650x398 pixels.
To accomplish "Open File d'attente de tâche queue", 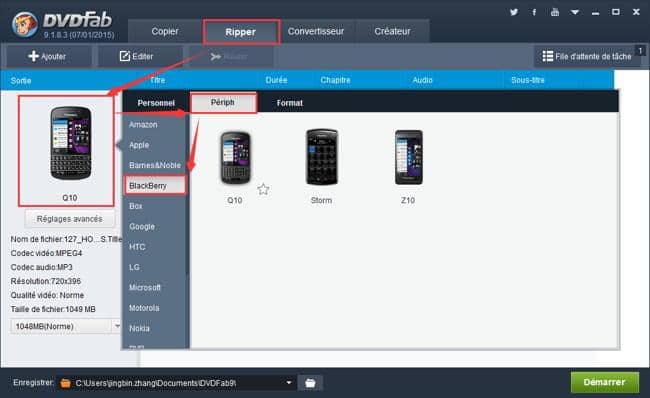I will (x=587, y=56).
